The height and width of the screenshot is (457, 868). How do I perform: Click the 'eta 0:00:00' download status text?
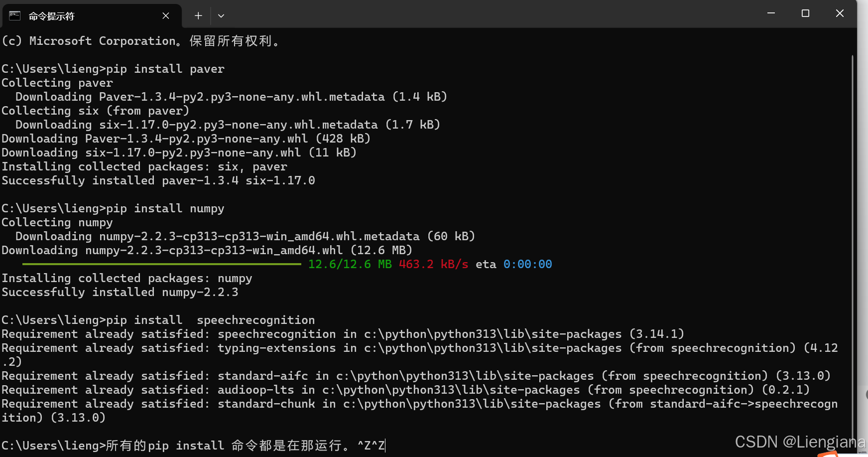pos(515,264)
